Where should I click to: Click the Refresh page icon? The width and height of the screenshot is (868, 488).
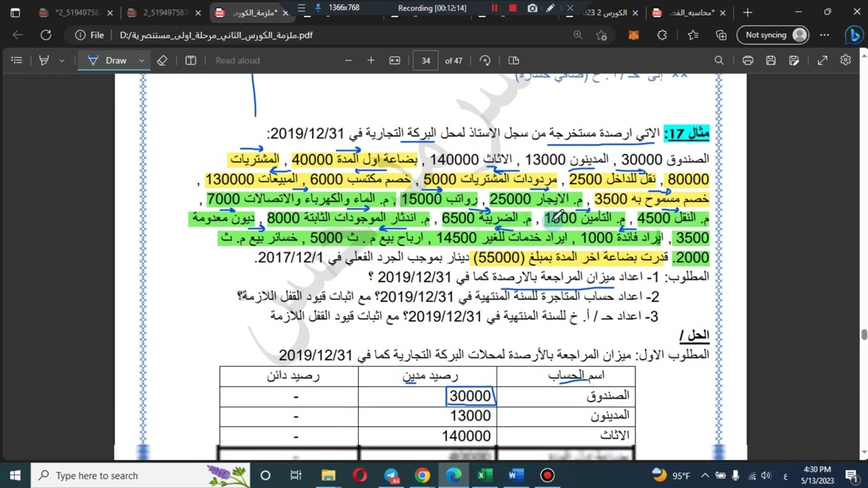click(x=45, y=35)
